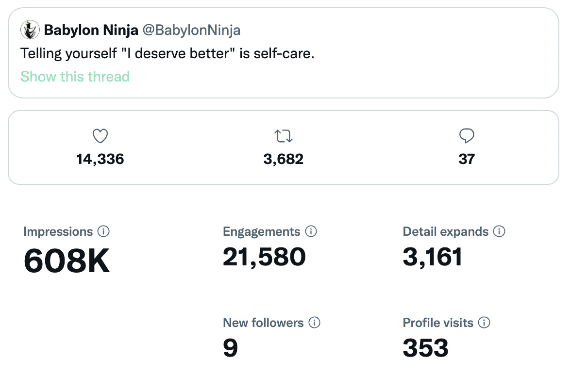
Task: Click the info icon beside Impressions
Action: point(103,231)
